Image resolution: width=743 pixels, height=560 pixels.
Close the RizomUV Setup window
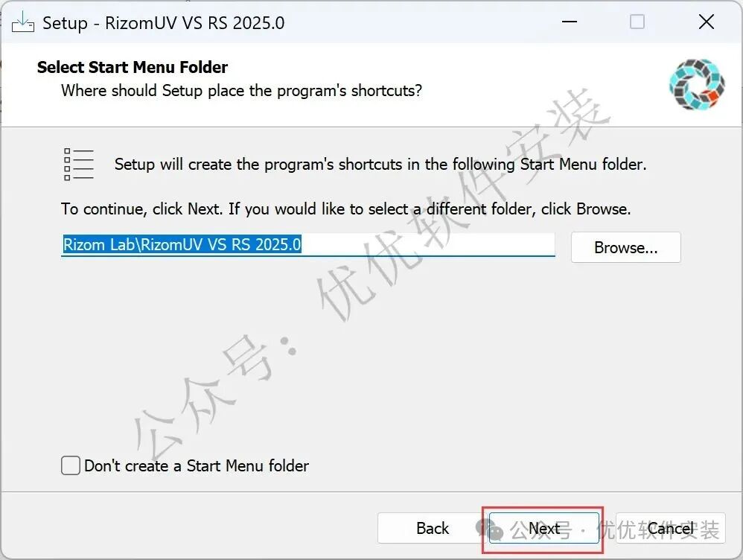pos(706,22)
